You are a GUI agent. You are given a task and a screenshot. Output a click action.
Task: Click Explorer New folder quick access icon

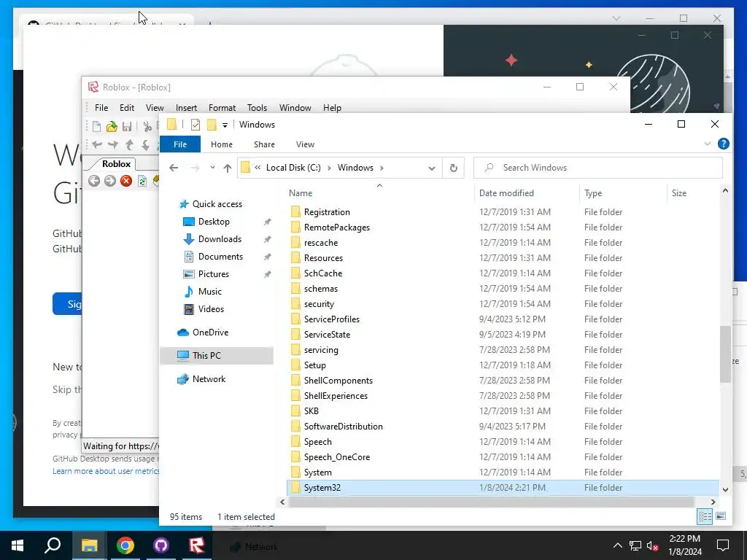(x=212, y=125)
